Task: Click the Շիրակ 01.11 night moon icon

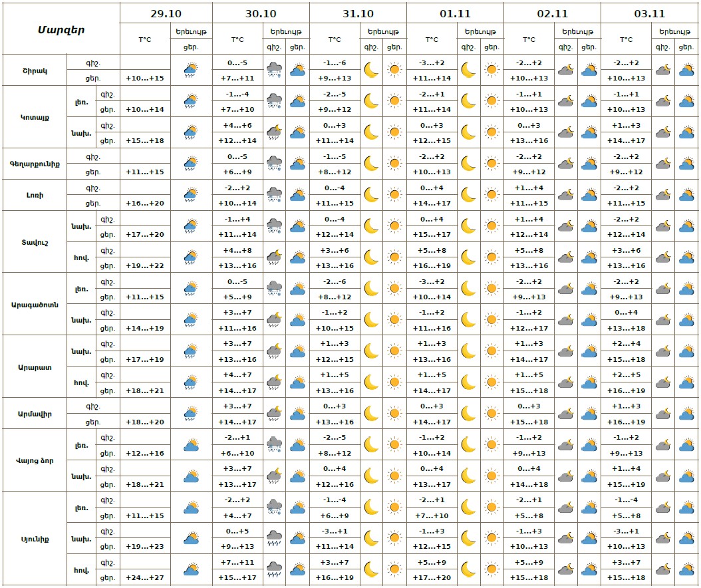Action: pyautogui.click(x=469, y=70)
